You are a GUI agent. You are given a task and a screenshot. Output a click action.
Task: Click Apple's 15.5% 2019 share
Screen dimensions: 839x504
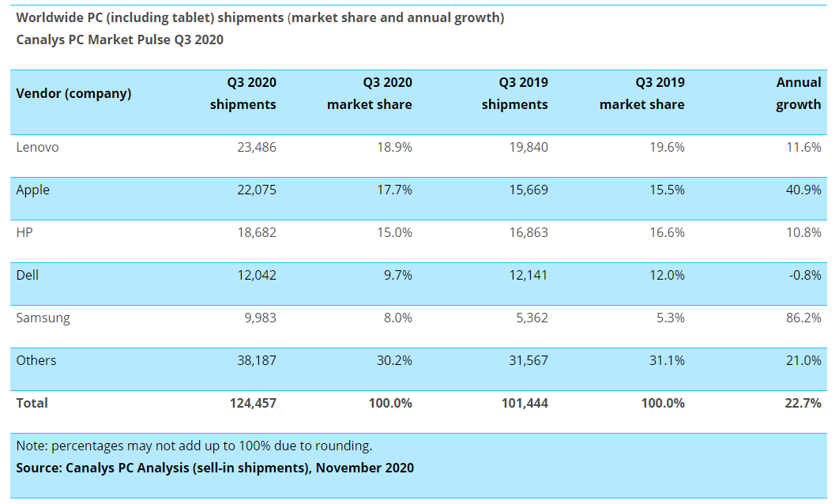tap(668, 190)
